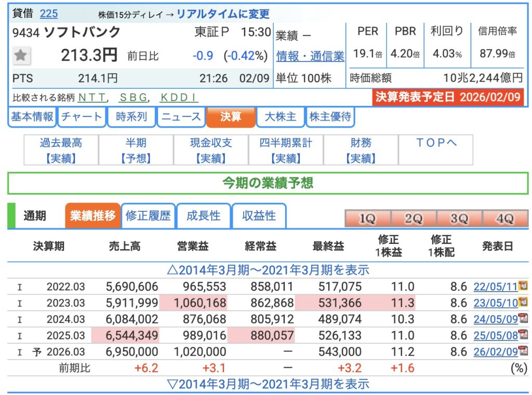Click the リアルタイムに変更 link
Image resolution: width=532 pixels, height=395 pixels.
pyautogui.click(x=223, y=14)
